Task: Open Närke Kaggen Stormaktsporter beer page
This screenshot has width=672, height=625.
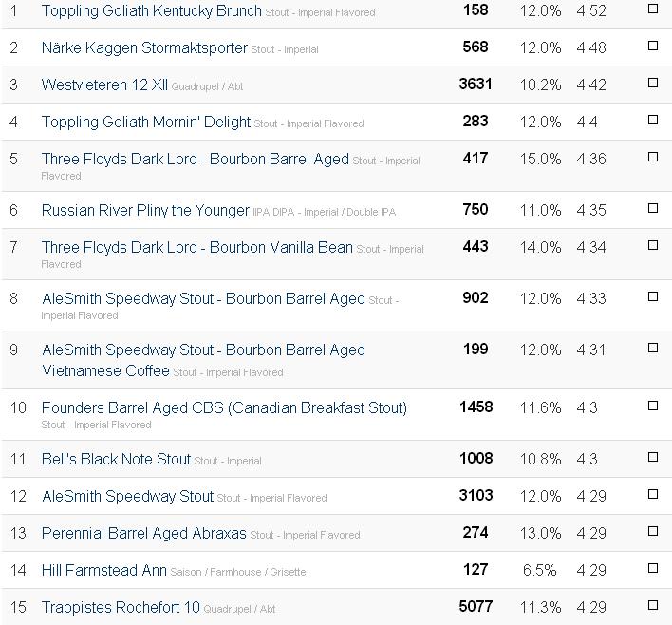Action: (x=144, y=48)
